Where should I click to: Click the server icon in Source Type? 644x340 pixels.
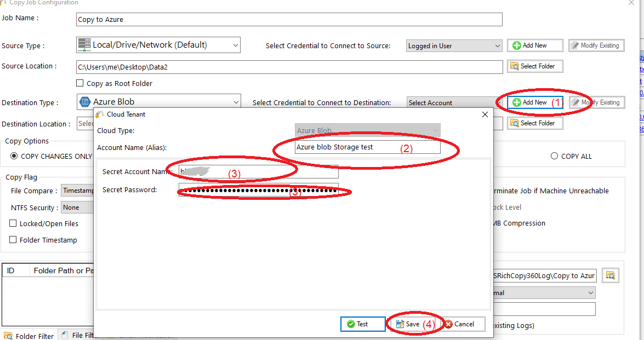(x=84, y=45)
